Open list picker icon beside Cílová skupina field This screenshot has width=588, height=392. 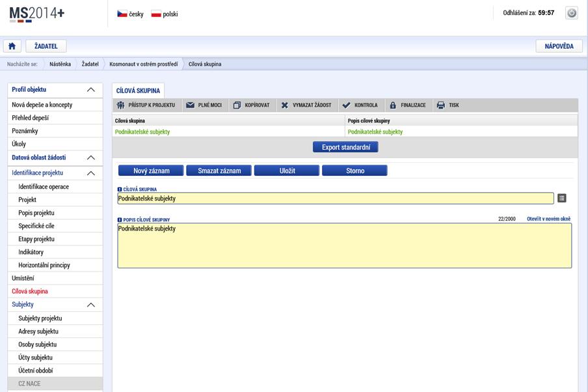pyautogui.click(x=561, y=198)
